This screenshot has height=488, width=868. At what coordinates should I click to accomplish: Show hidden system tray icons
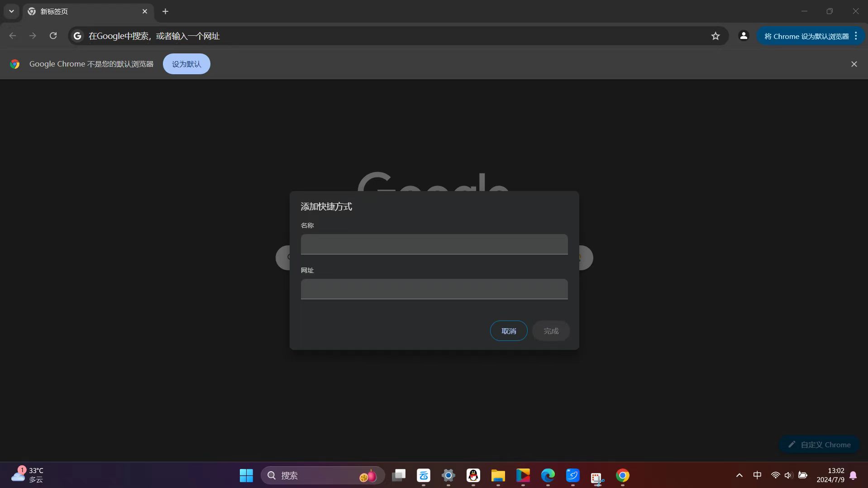click(x=739, y=475)
